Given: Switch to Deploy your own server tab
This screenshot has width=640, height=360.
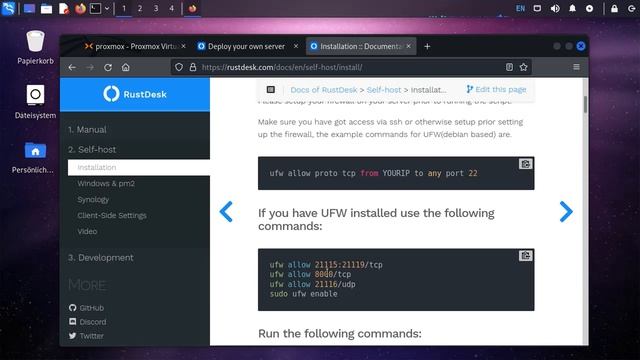Looking at the screenshot, I should coord(246,47).
